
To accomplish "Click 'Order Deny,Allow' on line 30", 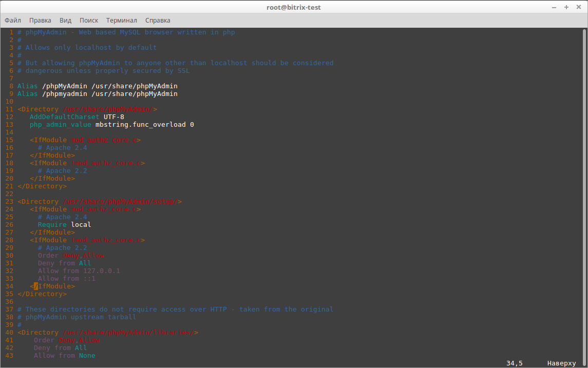I will [71, 256].
